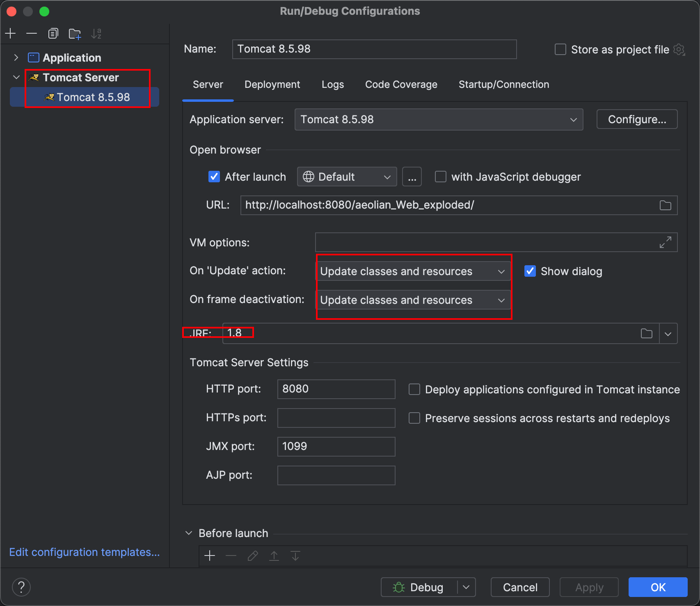Viewport: 700px width, 606px height.
Task: Collapse the Before launch section
Action: click(x=189, y=533)
